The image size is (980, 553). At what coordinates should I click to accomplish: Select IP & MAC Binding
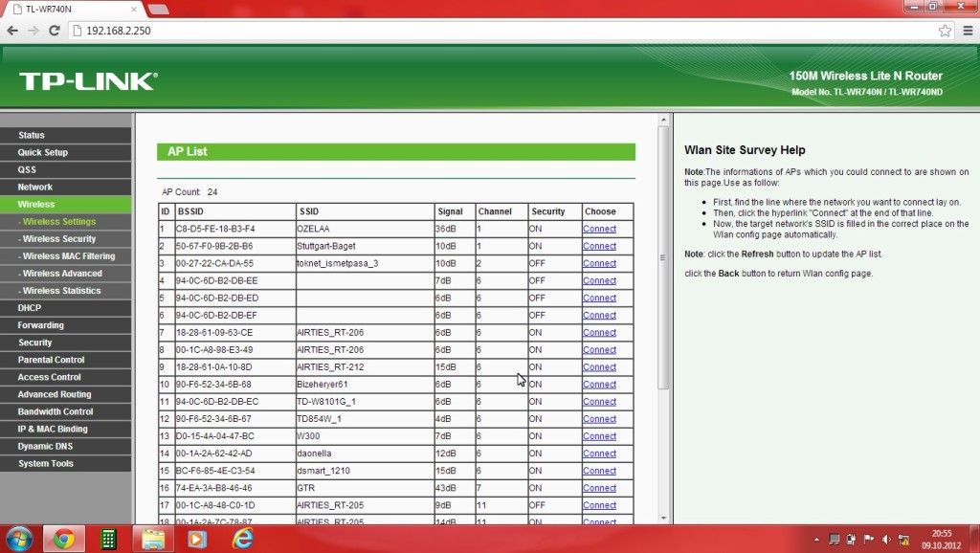point(66,430)
